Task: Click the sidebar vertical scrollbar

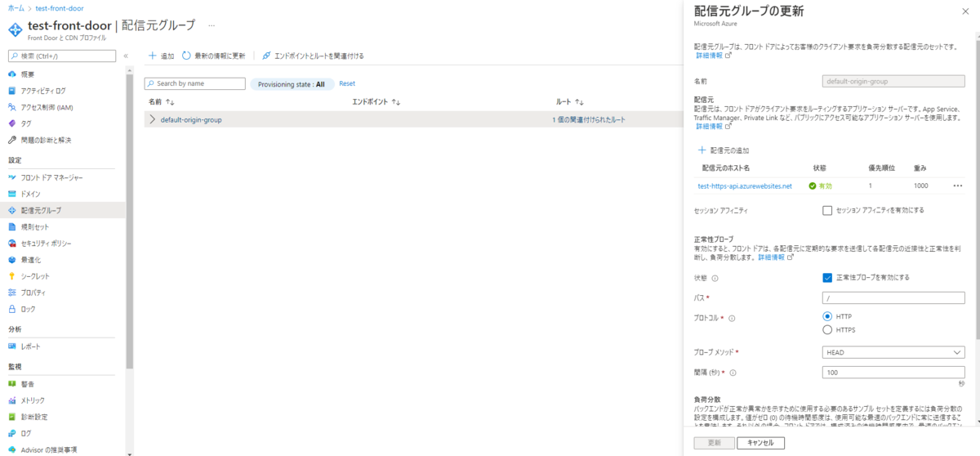Action: pos(129,221)
